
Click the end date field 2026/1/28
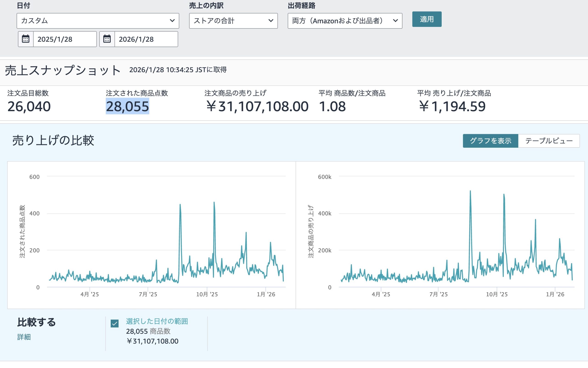146,39
